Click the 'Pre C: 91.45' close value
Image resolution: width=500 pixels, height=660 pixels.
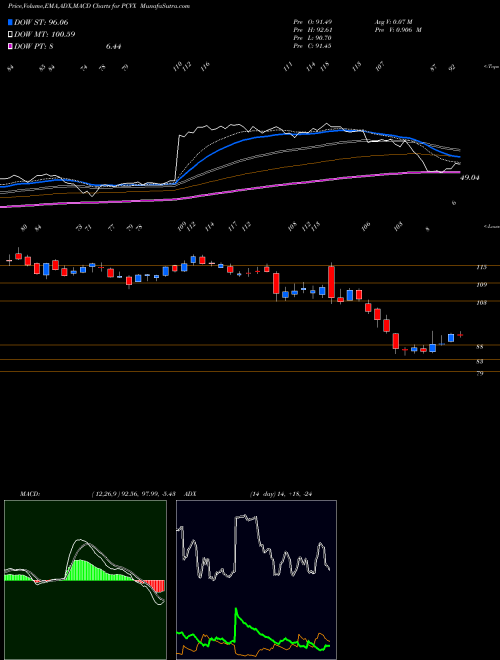pyautogui.click(x=312, y=45)
